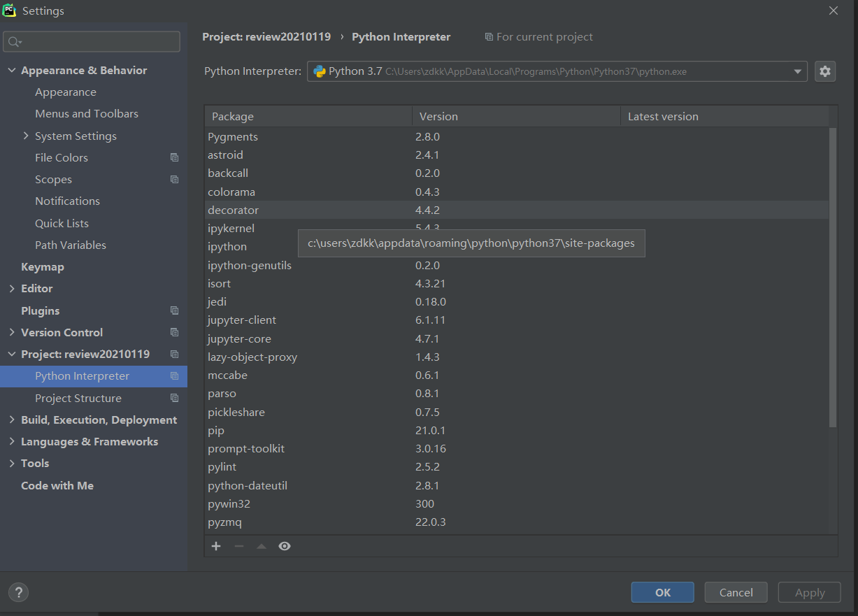Screen dimensions: 858x616
Task: Click the copy icon next to Project Structure
Action: (175, 399)
